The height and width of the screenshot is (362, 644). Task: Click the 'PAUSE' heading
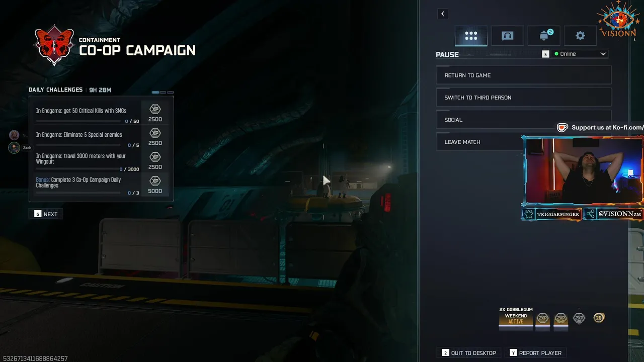tap(447, 55)
